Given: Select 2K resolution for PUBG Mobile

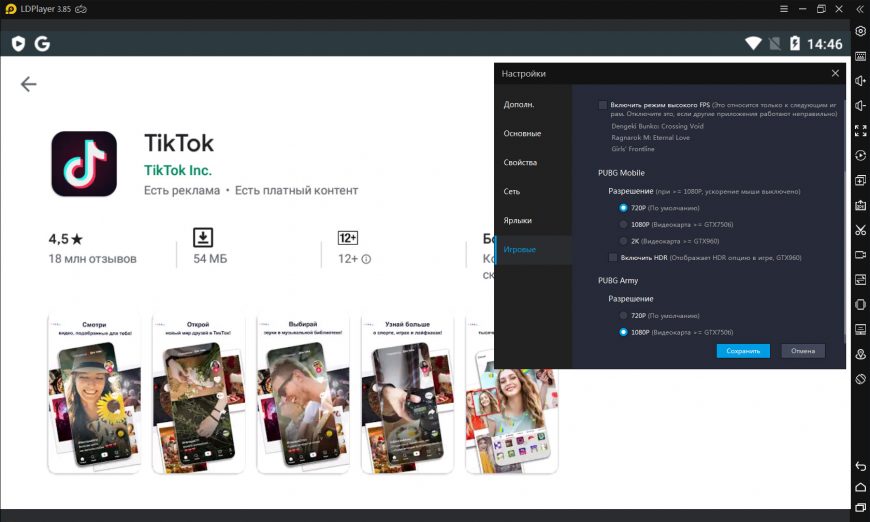Looking at the screenshot, I should [x=623, y=241].
